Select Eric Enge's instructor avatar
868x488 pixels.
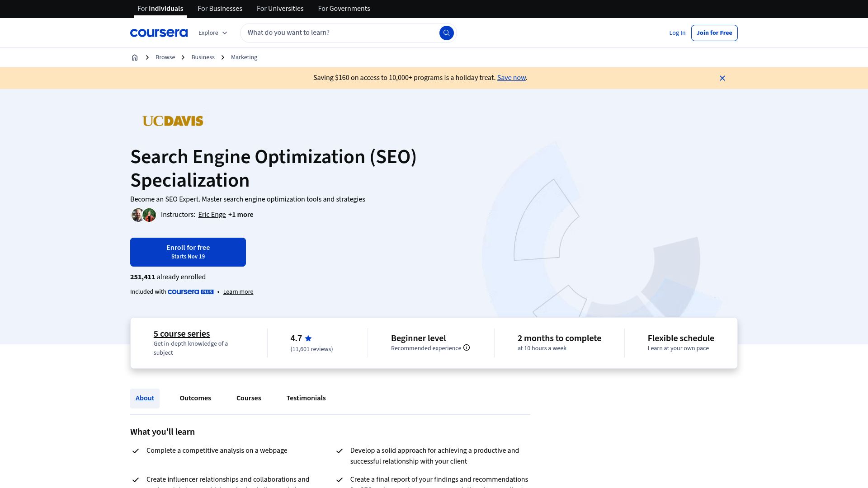[137, 215]
